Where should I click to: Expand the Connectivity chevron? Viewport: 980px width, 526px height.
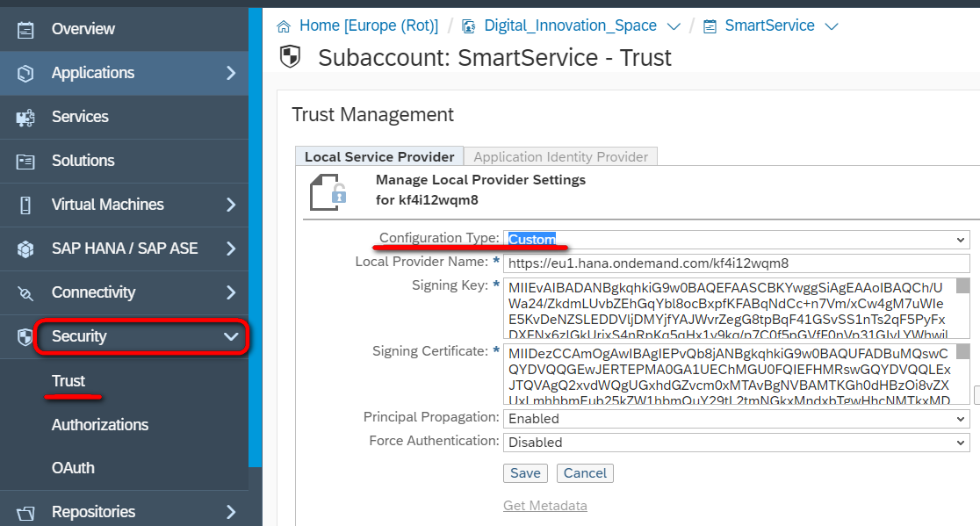231,292
